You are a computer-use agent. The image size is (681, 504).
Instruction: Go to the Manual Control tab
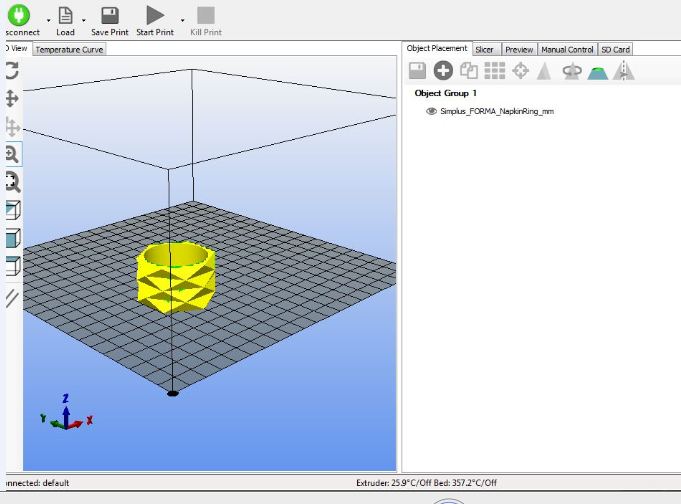coord(567,50)
